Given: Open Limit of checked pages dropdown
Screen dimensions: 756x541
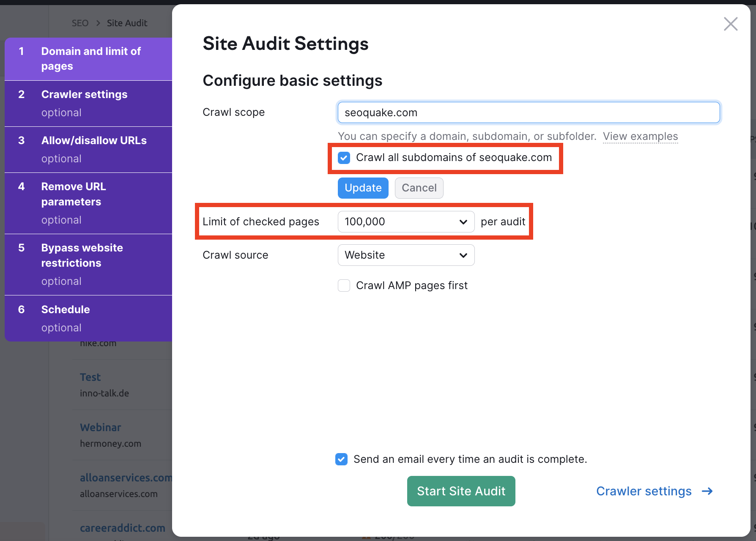Looking at the screenshot, I should (x=406, y=222).
